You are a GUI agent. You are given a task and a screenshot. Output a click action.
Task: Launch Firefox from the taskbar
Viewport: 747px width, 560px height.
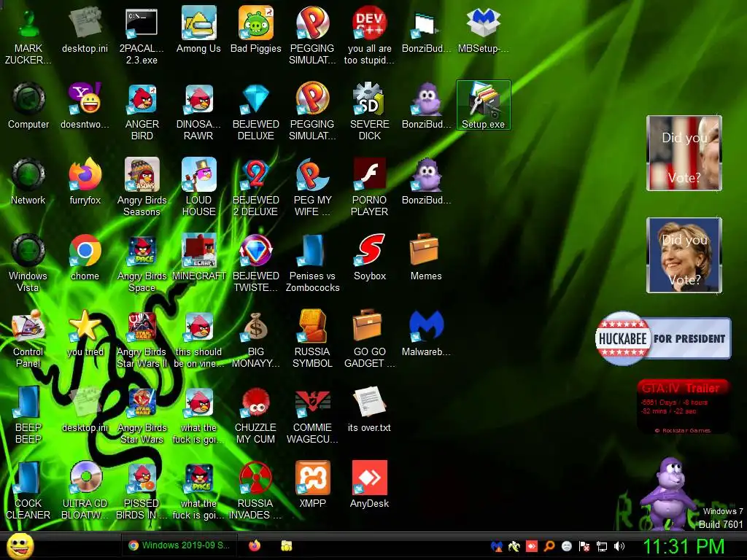tap(255, 545)
